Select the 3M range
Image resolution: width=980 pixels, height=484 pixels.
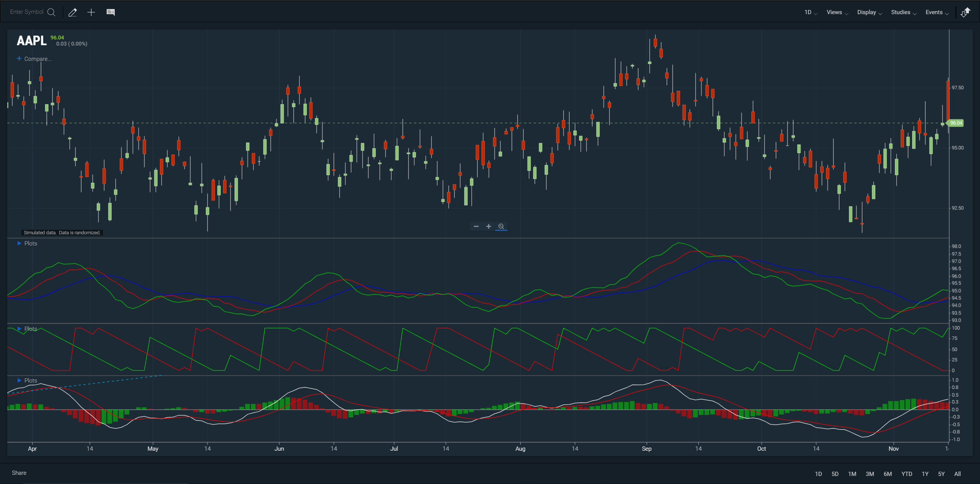click(x=870, y=474)
